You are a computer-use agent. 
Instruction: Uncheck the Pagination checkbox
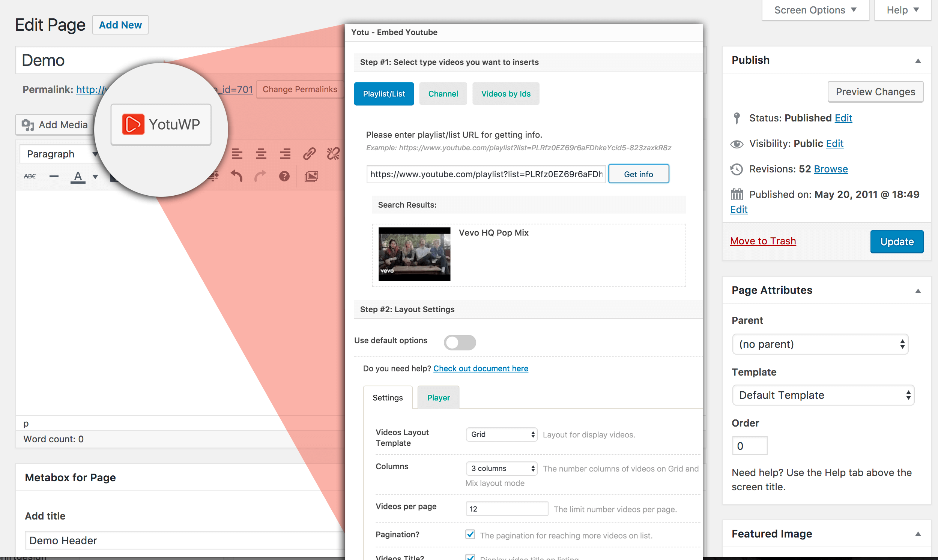[470, 535]
